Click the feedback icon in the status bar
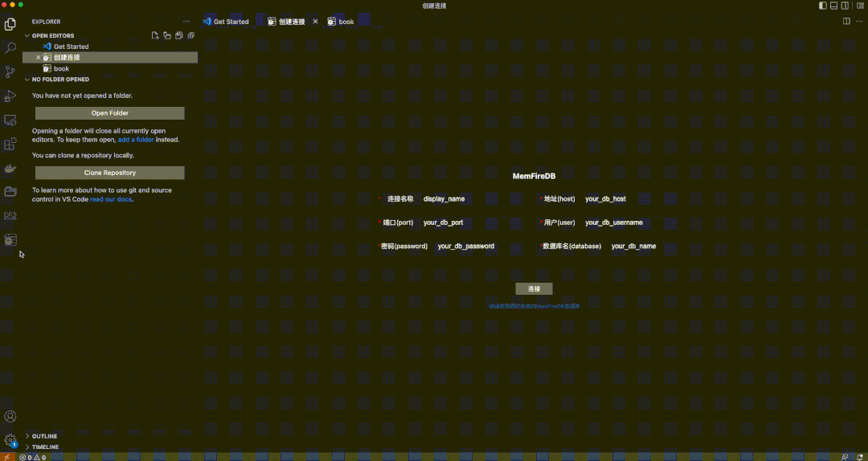This screenshot has height=461, width=868. [x=844, y=457]
